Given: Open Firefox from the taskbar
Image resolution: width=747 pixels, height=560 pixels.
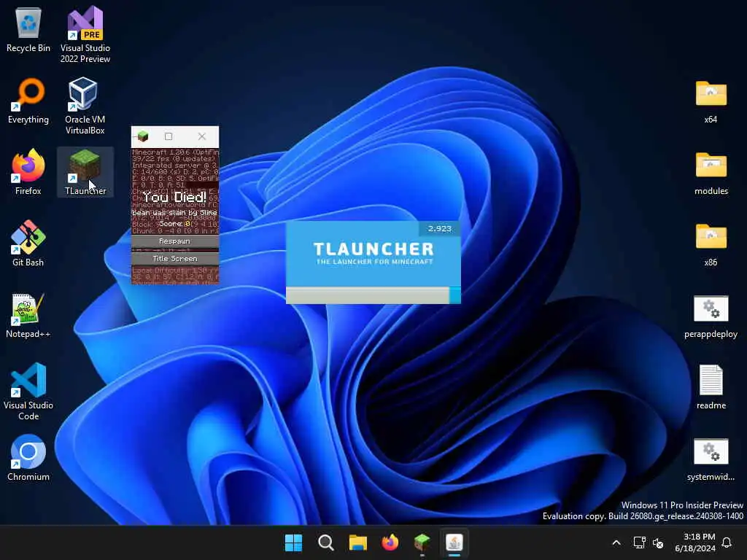Looking at the screenshot, I should coord(390,542).
